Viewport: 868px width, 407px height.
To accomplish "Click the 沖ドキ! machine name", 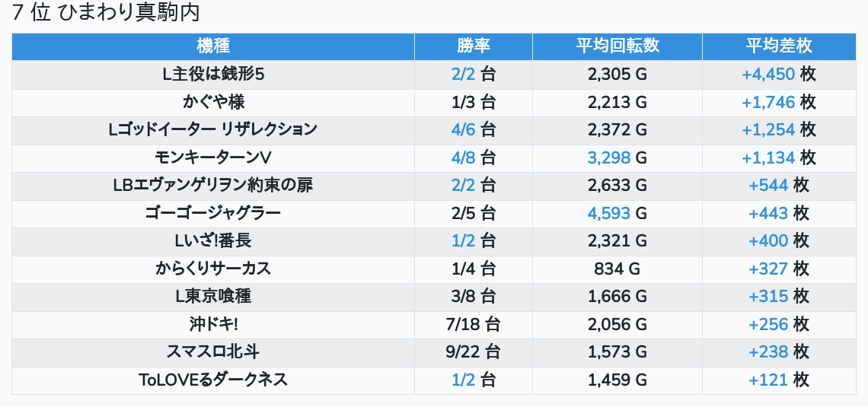I will point(213,324).
